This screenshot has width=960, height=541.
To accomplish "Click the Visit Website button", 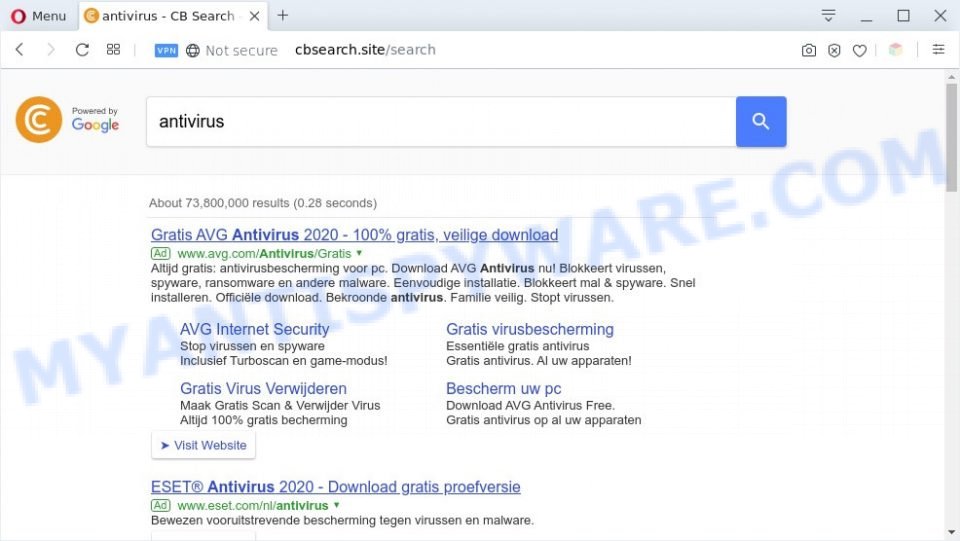I will [x=203, y=446].
